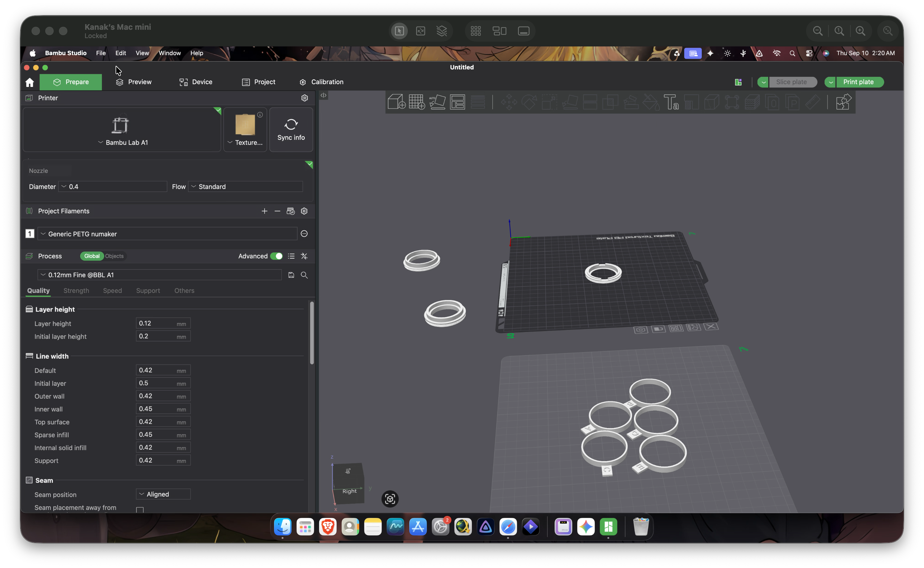Open printer settings gear icon
The width and height of the screenshot is (924, 568).
pyautogui.click(x=304, y=98)
